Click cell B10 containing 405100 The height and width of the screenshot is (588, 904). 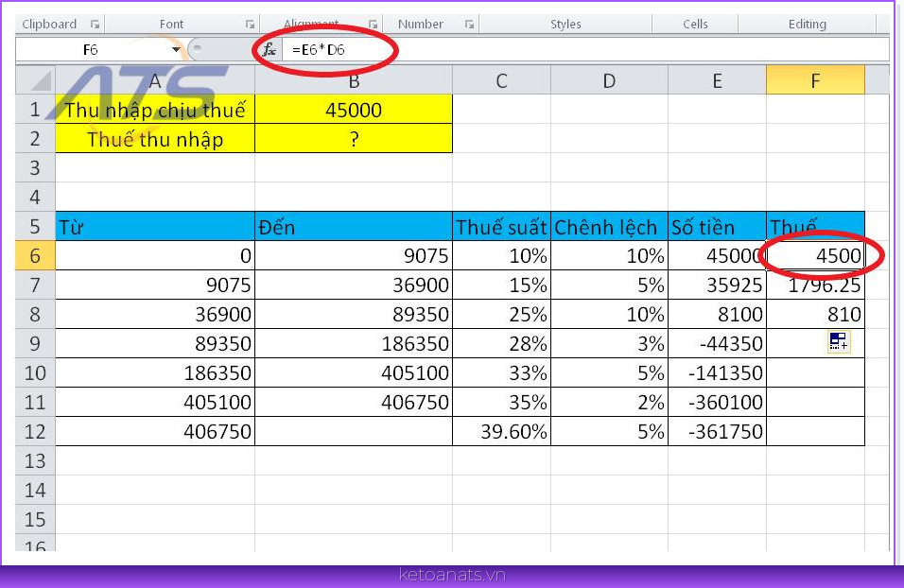click(x=354, y=373)
